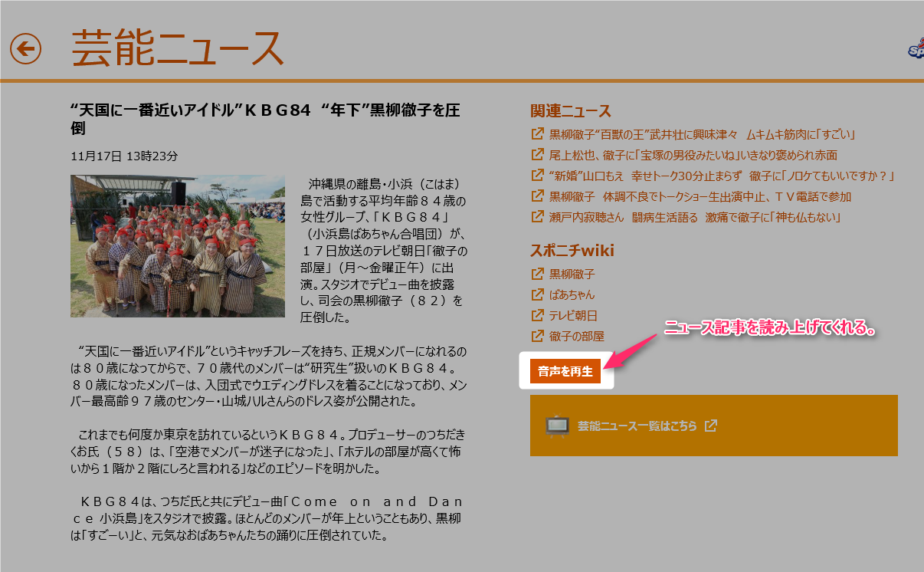The image size is (924, 572).
Task: Open the テレビ朝日 wiki link
Action: (573, 316)
